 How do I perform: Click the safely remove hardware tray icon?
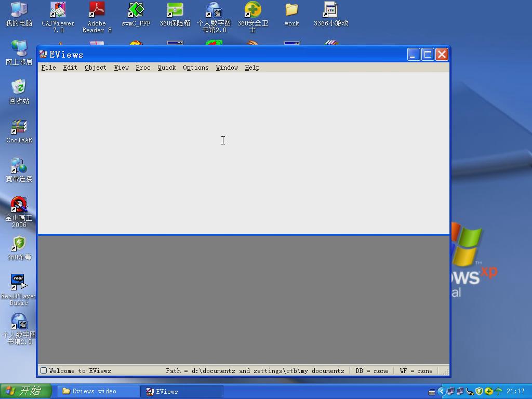(x=470, y=392)
